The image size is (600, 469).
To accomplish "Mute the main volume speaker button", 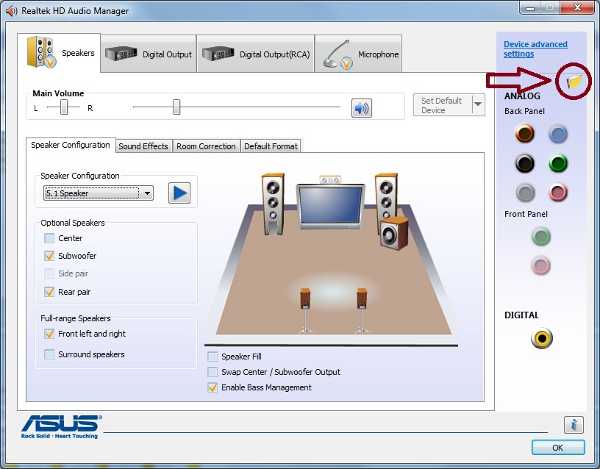I will (x=361, y=108).
